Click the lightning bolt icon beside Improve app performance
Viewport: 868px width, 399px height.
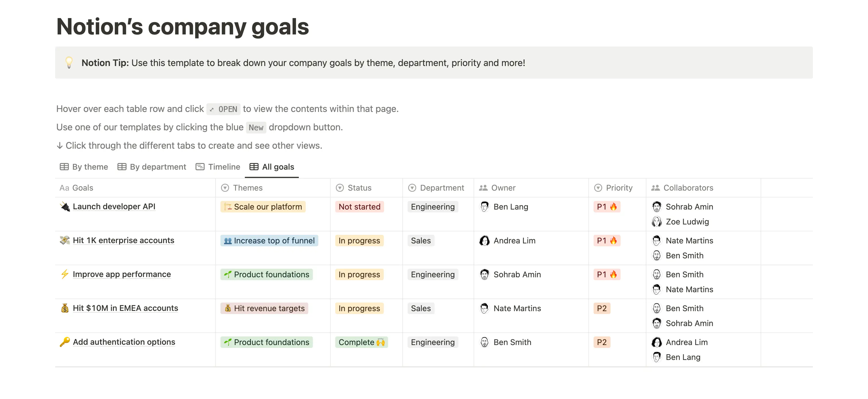click(64, 274)
